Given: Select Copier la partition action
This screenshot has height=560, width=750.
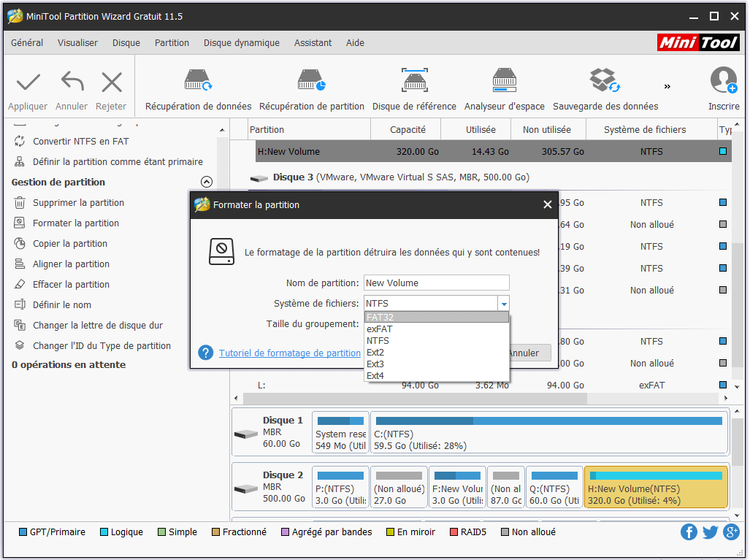Looking at the screenshot, I should pyautogui.click(x=70, y=244).
